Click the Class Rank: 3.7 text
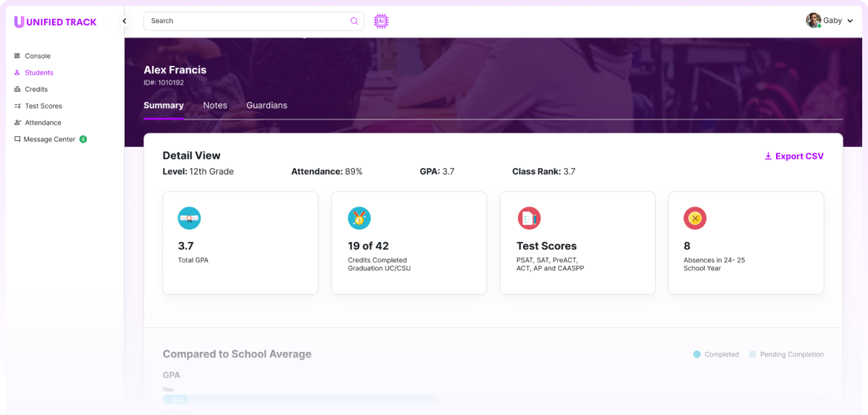Image resolution: width=868 pixels, height=415 pixels. [x=543, y=172]
